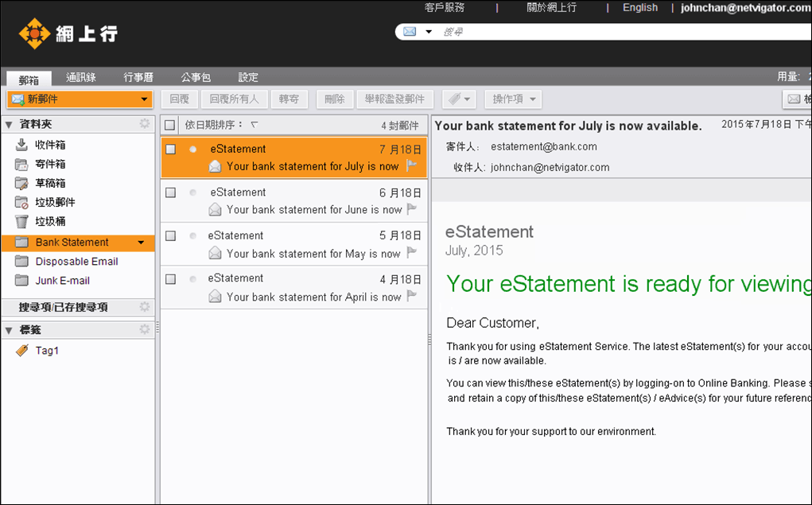Switch to 行事曆 tab
The height and width of the screenshot is (505, 812).
pyautogui.click(x=138, y=77)
